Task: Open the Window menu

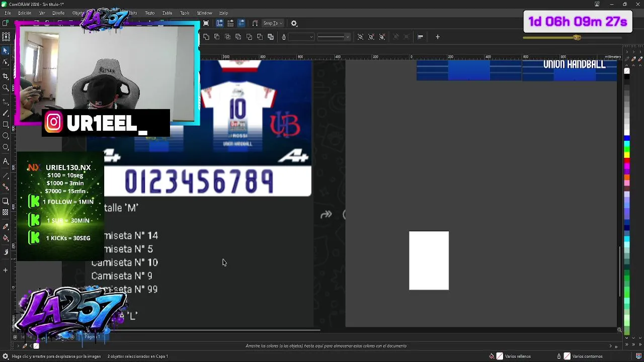Action: [204, 13]
